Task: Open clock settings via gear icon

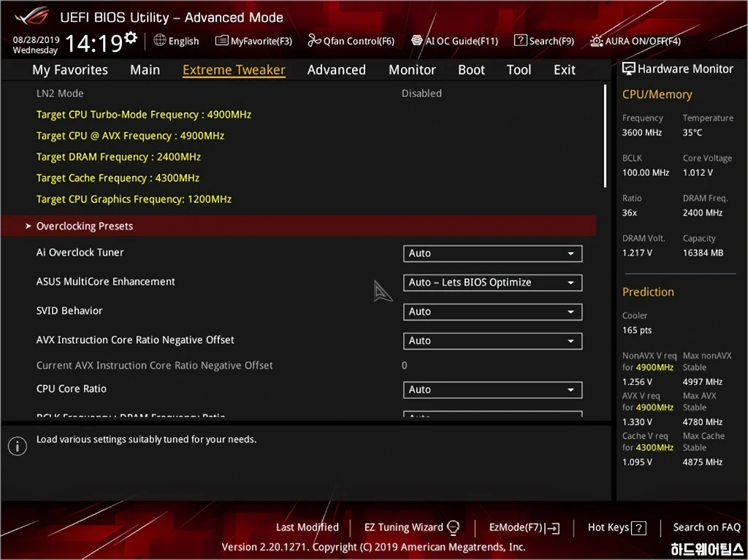Action: [x=131, y=37]
